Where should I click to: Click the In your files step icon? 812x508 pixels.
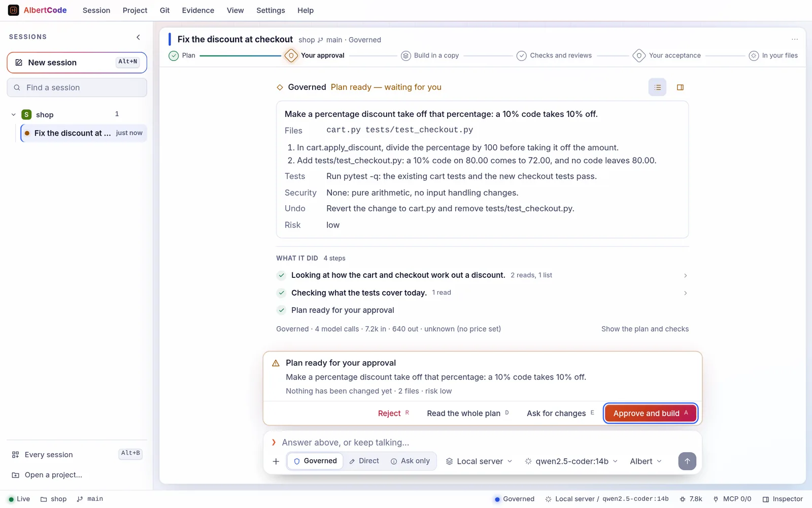(754, 56)
